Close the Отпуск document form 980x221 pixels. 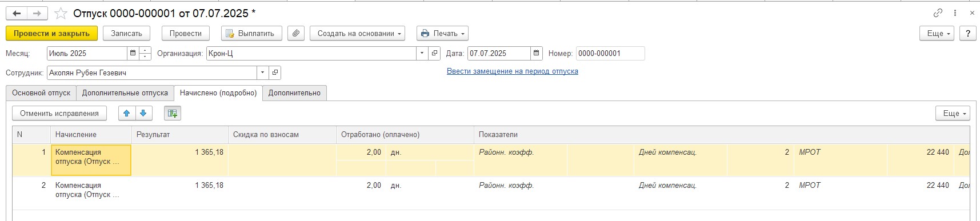tap(972, 13)
